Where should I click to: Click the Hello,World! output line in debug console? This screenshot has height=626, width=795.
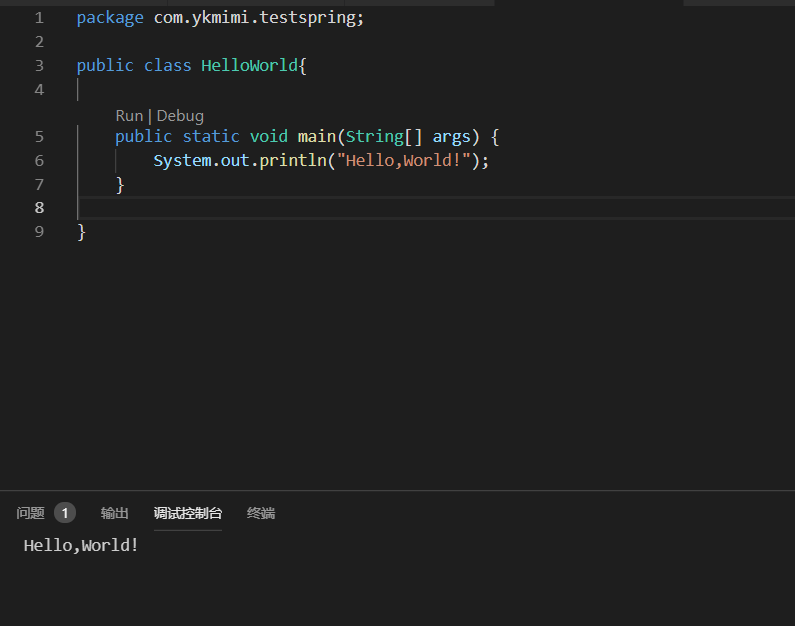[x=81, y=545]
